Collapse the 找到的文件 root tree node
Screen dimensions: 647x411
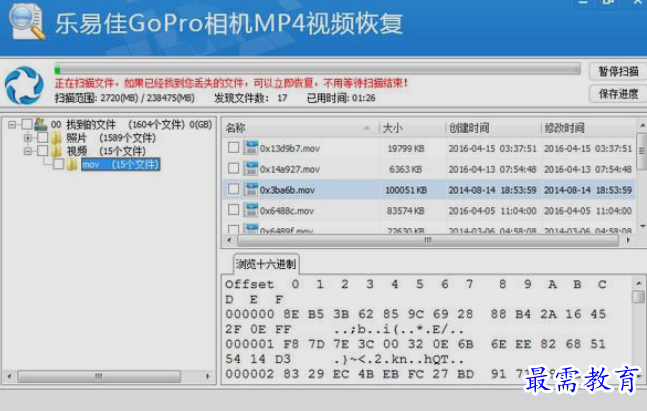point(12,124)
